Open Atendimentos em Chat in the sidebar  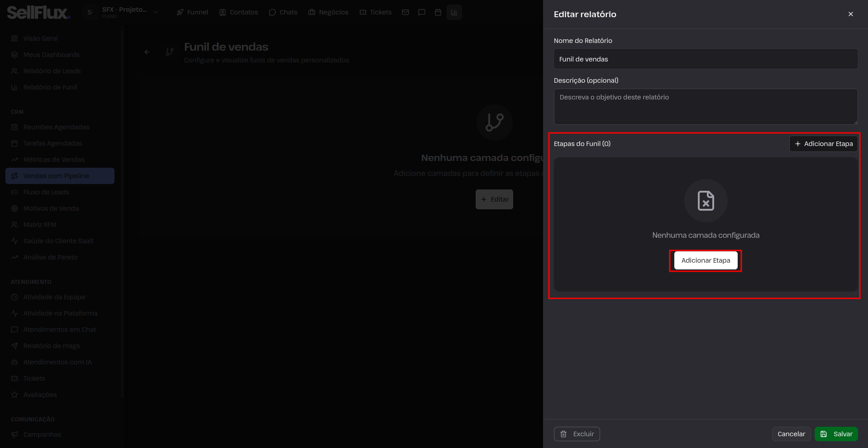click(60, 330)
